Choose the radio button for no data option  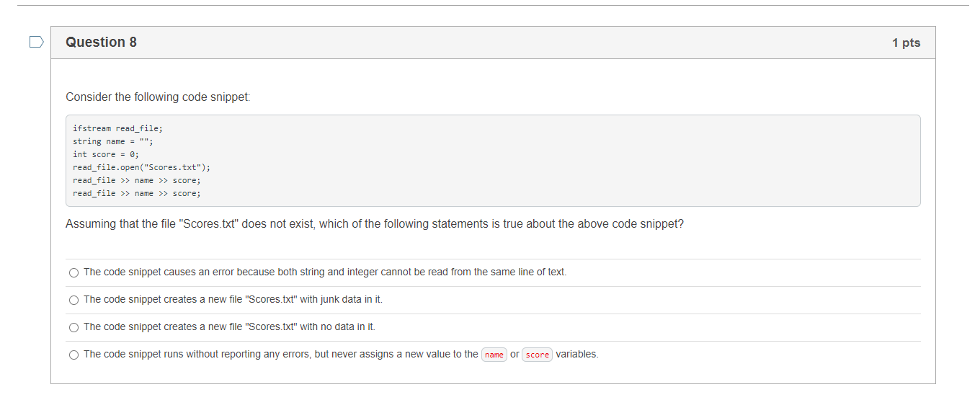pos(73,327)
